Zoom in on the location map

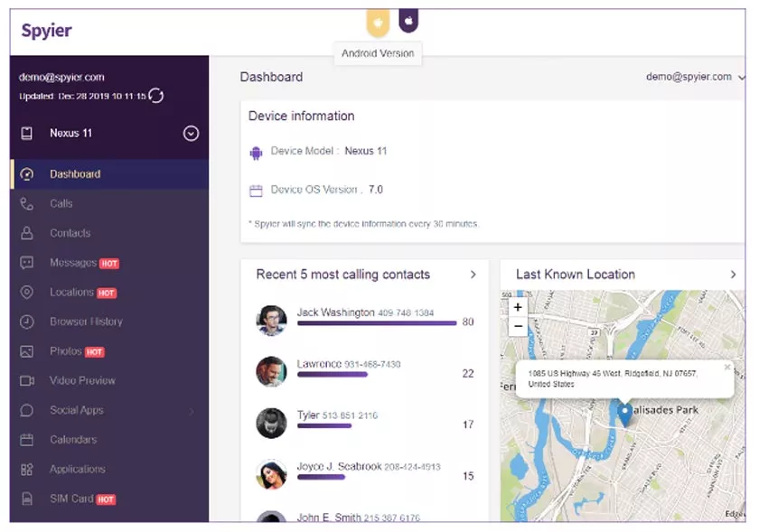tap(518, 307)
